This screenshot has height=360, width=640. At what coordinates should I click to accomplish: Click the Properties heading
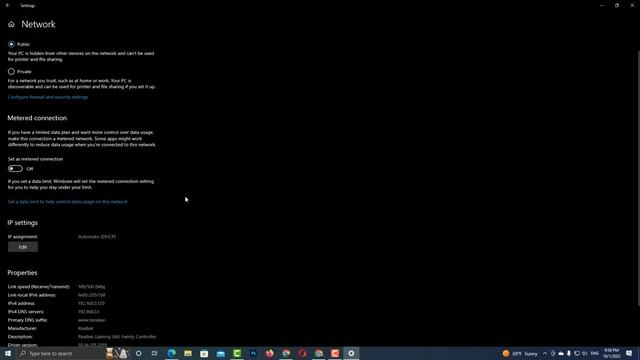22,273
